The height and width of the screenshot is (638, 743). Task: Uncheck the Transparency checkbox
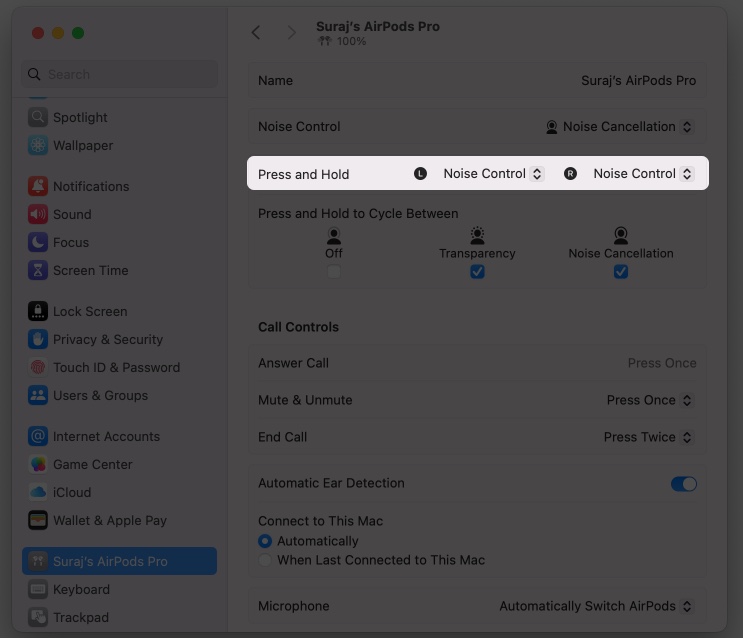coord(477,272)
